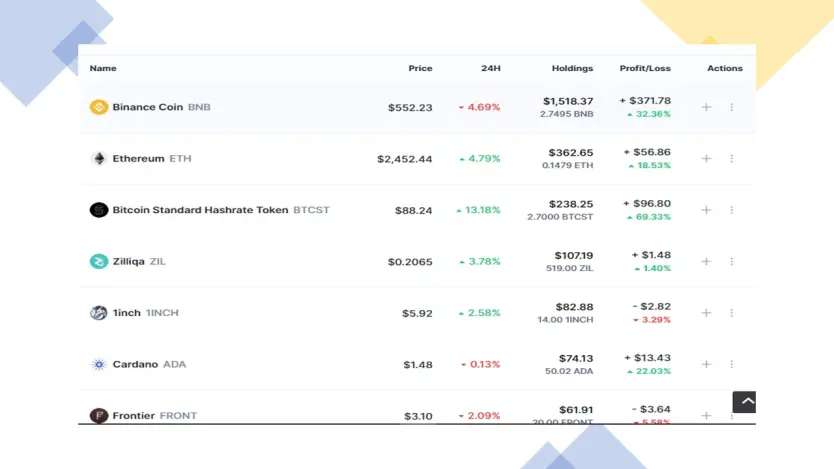Sort by the Holdings column header

[x=572, y=68]
